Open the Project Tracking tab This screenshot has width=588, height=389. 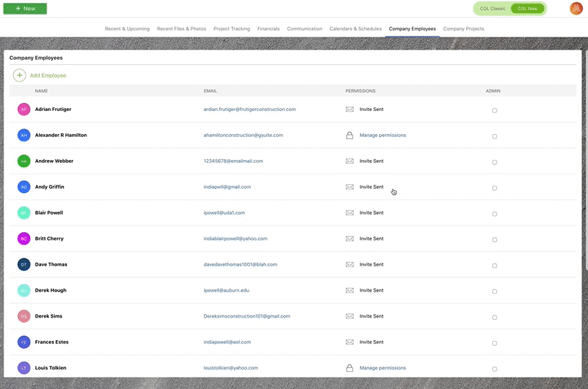click(x=231, y=29)
